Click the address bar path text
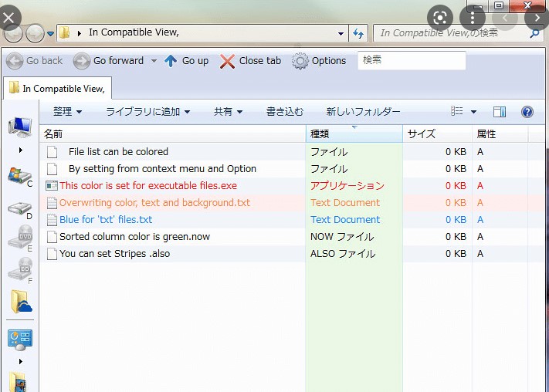This screenshot has height=392, width=549. point(134,32)
